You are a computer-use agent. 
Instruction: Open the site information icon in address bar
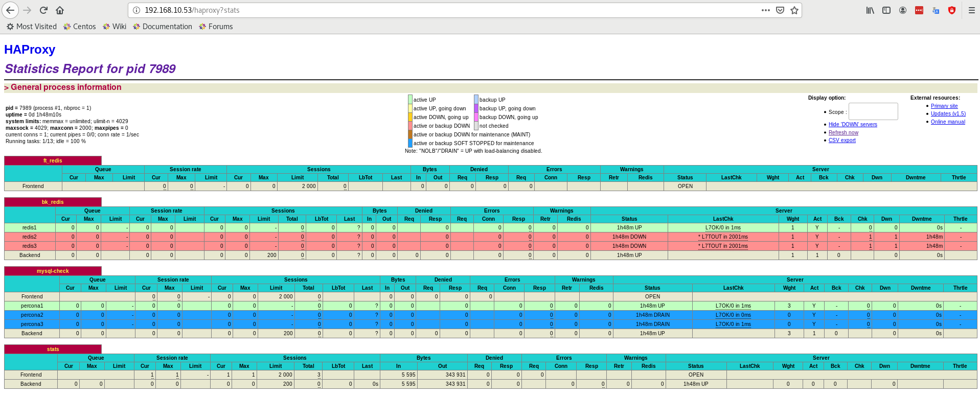click(136, 10)
